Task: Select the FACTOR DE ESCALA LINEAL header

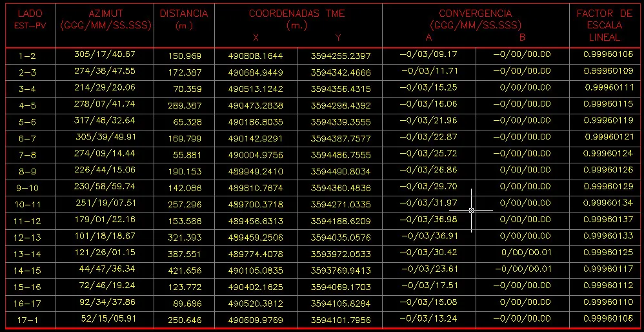Action: (x=604, y=25)
